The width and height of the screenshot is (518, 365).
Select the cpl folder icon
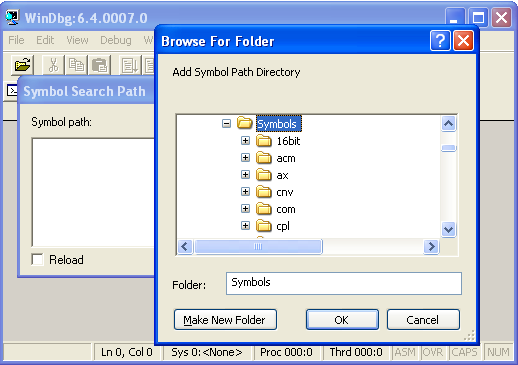264,226
